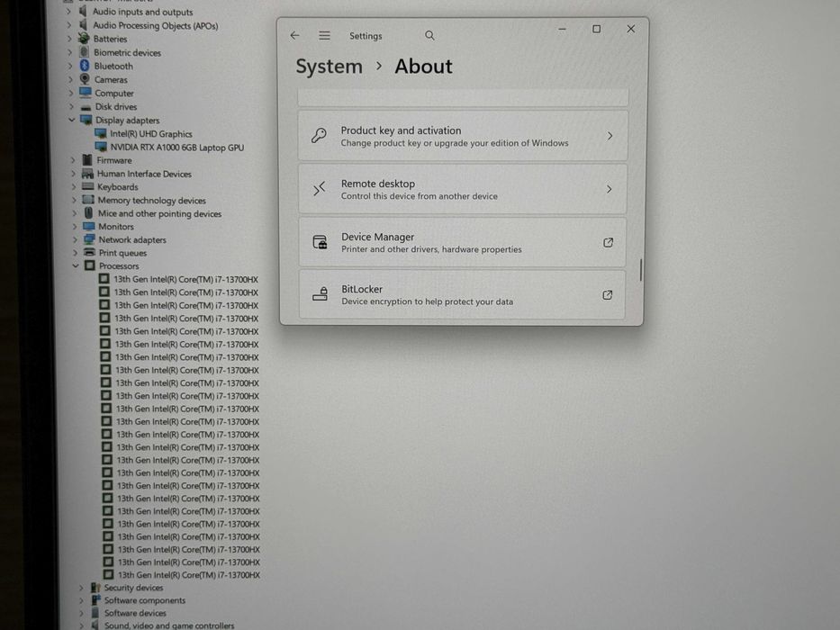Expand the Print queues node

pyautogui.click(x=75, y=252)
